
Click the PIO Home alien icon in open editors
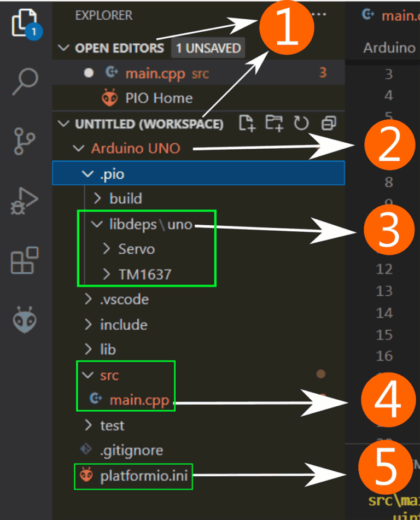109,98
